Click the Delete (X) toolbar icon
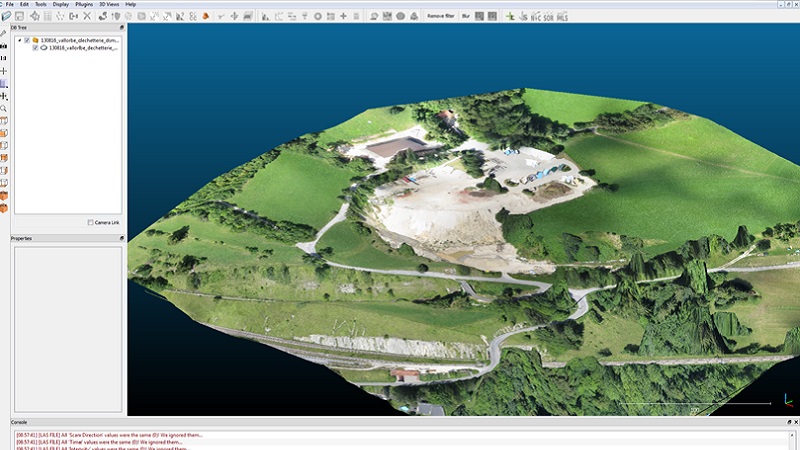Image resolution: width=800 pixels, height=450 pixels. [87, 16]
